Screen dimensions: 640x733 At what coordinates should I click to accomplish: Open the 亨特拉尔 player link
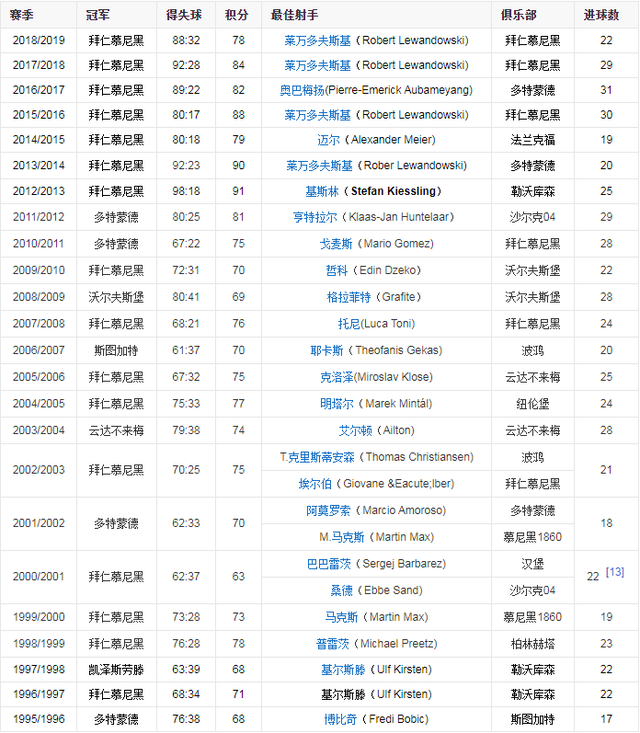(x=315, y=217)
